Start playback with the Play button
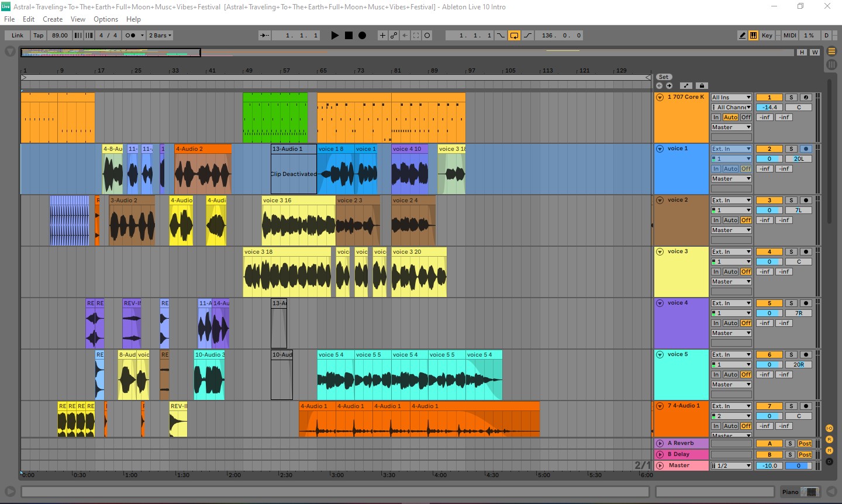The width and height of the screenshot is (842, 504). (x=334, y=36)
